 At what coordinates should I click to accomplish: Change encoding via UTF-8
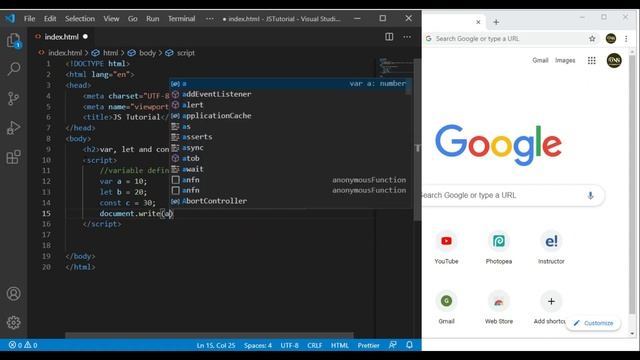[x=289, y=345]
